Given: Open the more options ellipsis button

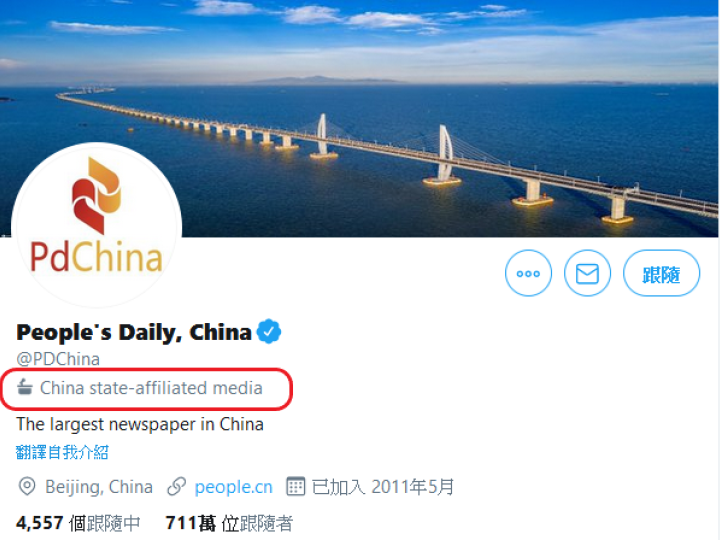Looking at the screenshot, I should pos(528,273).
